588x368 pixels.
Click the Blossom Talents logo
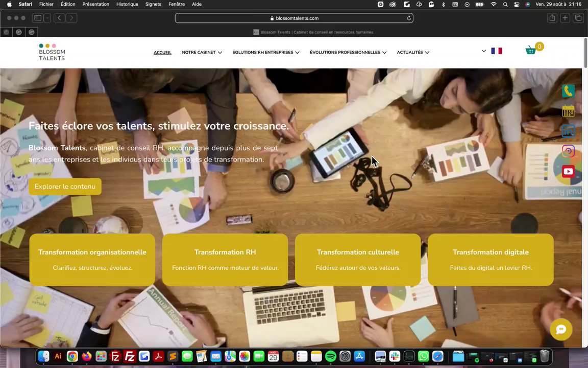tap(52, 52)
